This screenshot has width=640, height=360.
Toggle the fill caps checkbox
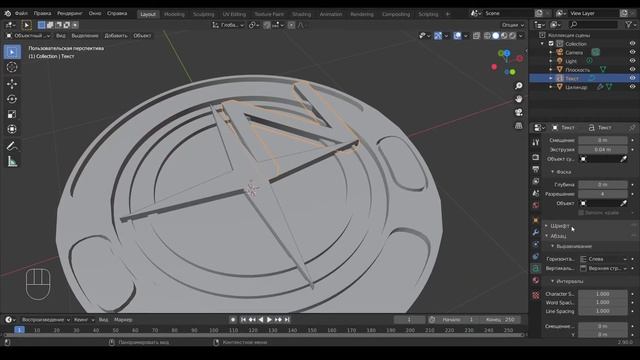(x=581, y=213)
